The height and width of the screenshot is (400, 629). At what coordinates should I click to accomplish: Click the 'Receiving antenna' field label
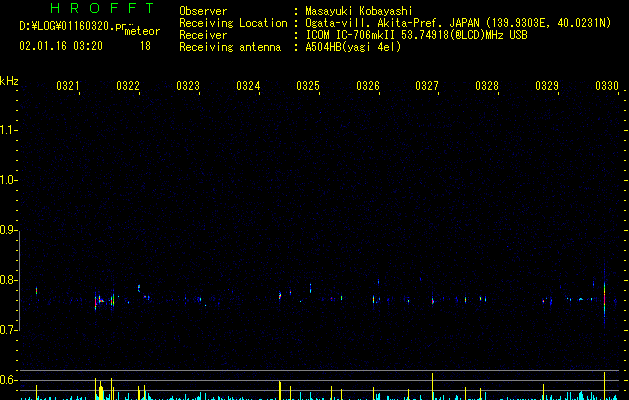[x=230, y=47]
